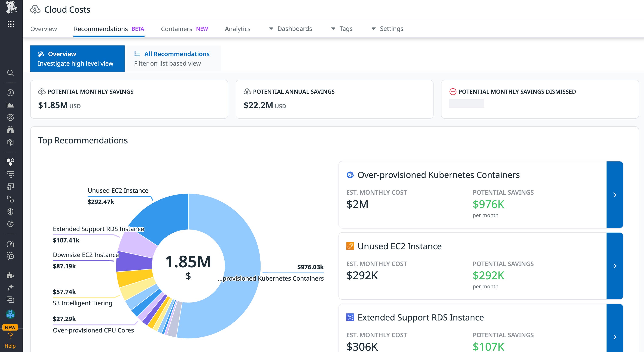
Task: Select the Watchdog binoculars icon in sidebar
Action: pos(10,130)
